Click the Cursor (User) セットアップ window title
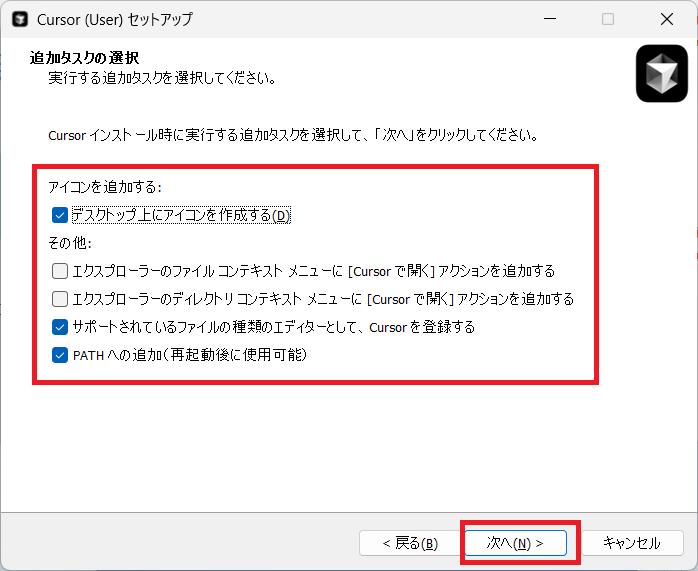The image size is (698, 571). click(115, 20)
